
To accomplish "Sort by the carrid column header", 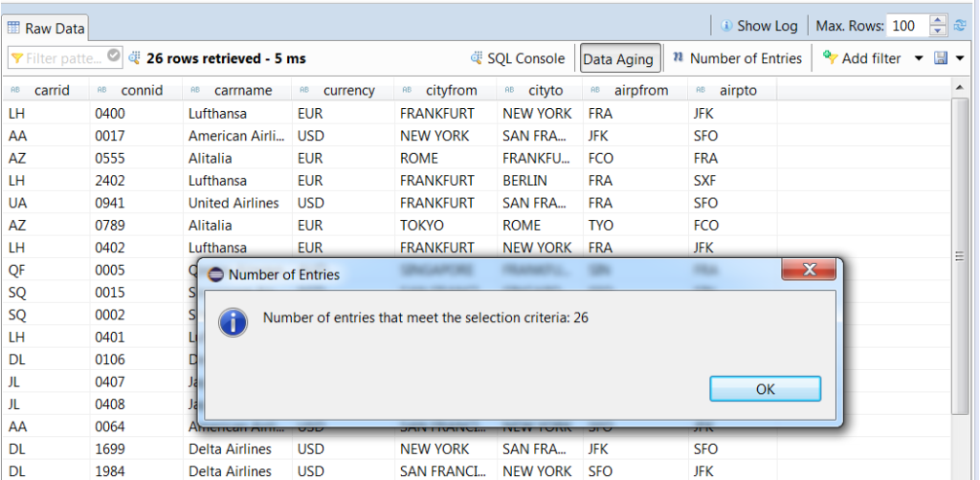I will pos(46,91).
